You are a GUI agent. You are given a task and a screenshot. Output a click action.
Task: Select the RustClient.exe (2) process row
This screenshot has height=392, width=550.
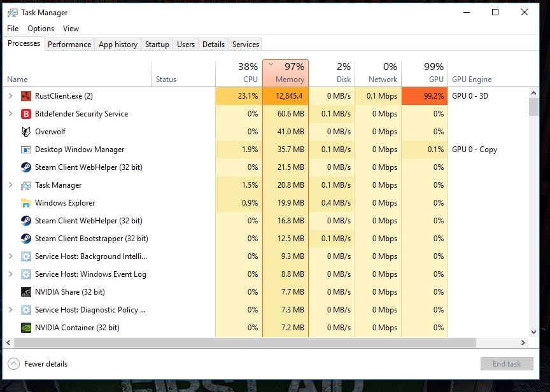[266, 96]
